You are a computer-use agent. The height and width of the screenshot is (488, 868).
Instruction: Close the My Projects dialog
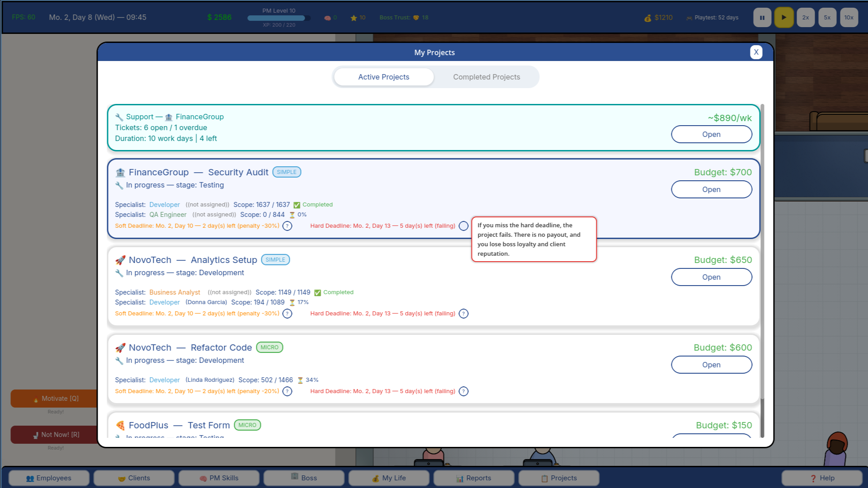pos(756,52)
